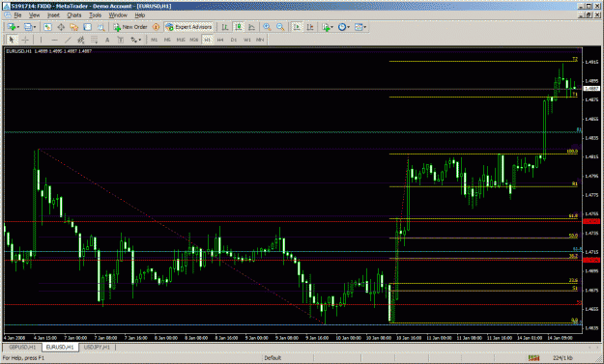Select the Trendline tool
604x364 pixels.
pyautogui.click(x=68, y=40)
